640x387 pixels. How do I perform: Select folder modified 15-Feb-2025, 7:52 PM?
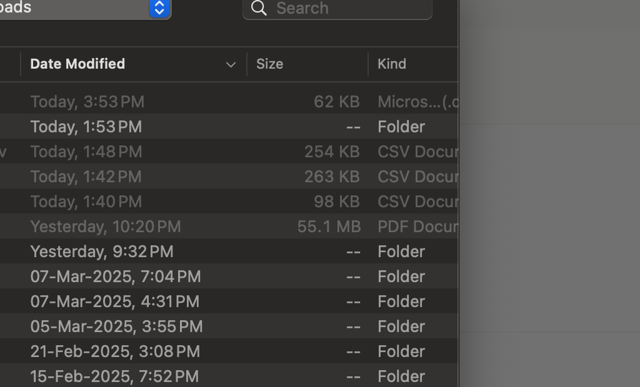pyautogui.click(x=229, y=376)
